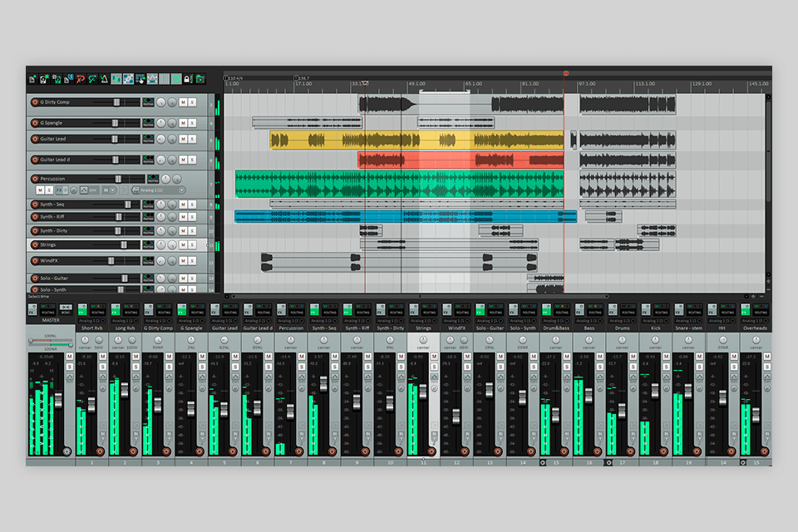The height and width of the screenshot is (532, 798).
Task: Toggle the locking padlock toolbar icon
Action: click(187, 79)
